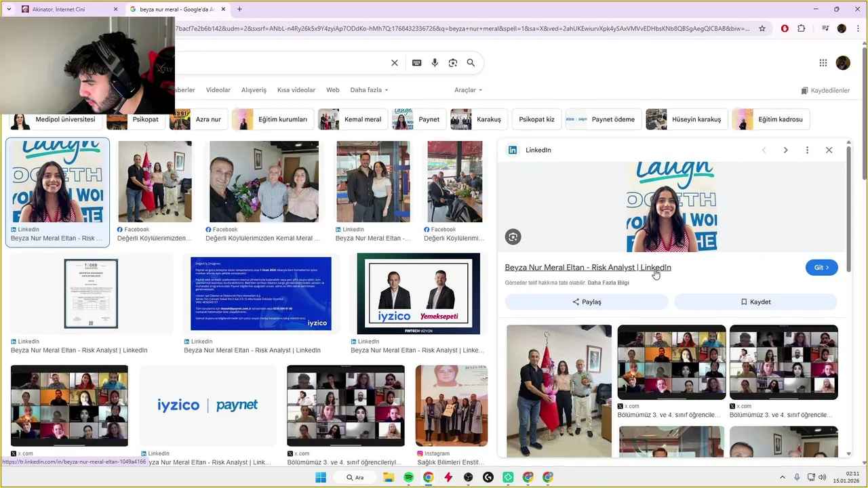Search this image with Lens overlay button
Screen dimensions: 868x488
tap(513, 237)
